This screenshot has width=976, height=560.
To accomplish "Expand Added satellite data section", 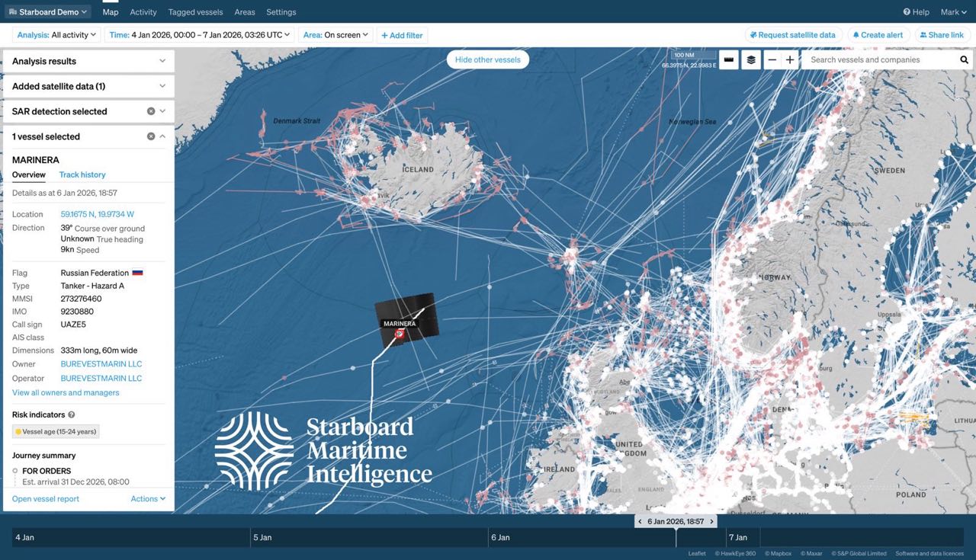I will [162, 86].
